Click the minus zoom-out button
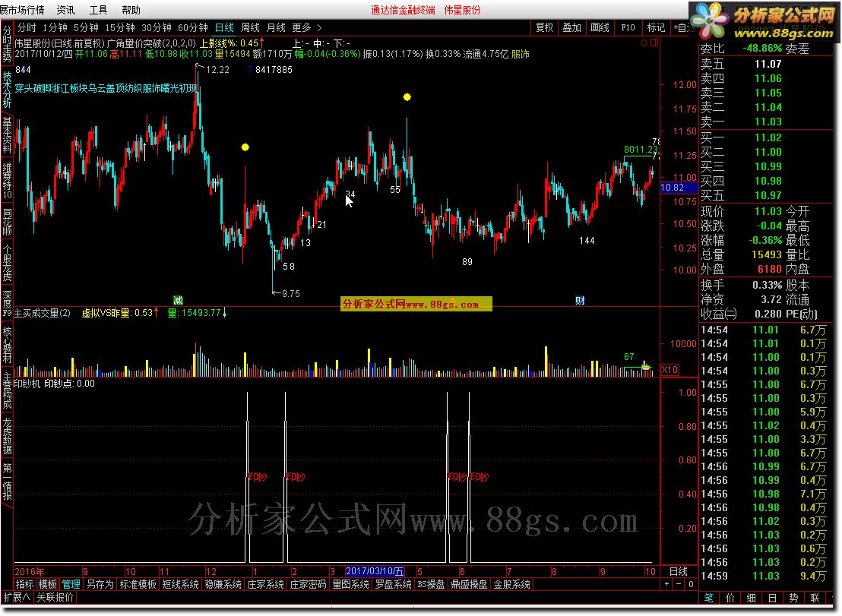Screen dimensions: 842x616 pos(679,584)
